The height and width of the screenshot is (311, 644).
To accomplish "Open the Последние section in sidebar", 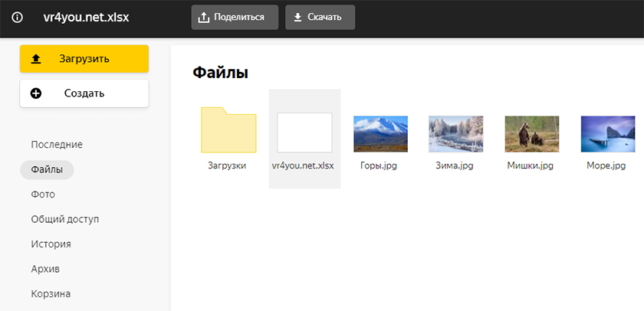I will point(57,145).
